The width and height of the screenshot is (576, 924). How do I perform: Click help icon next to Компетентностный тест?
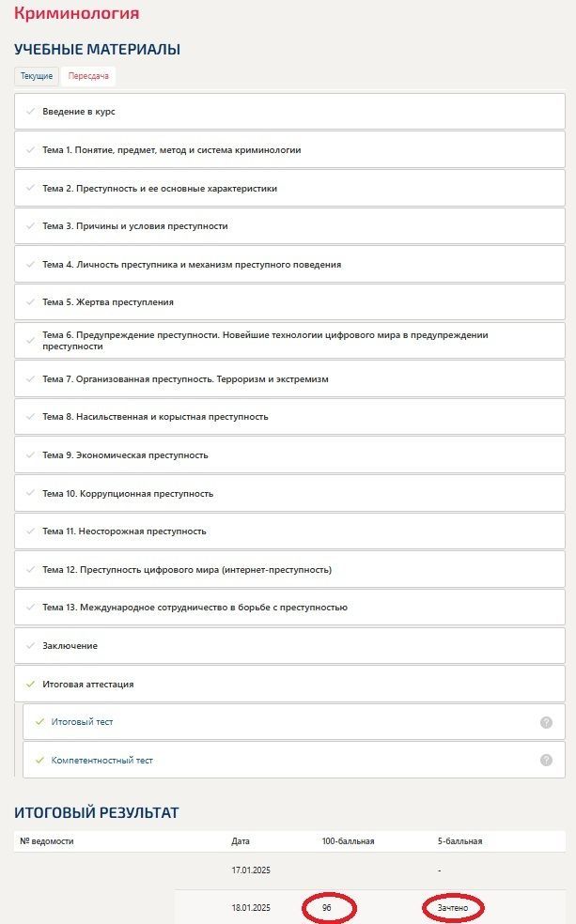click(546, 761)
